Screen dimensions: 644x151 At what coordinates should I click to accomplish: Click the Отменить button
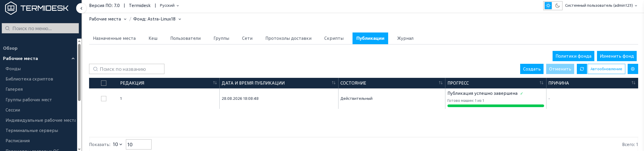tap(560, 69)
